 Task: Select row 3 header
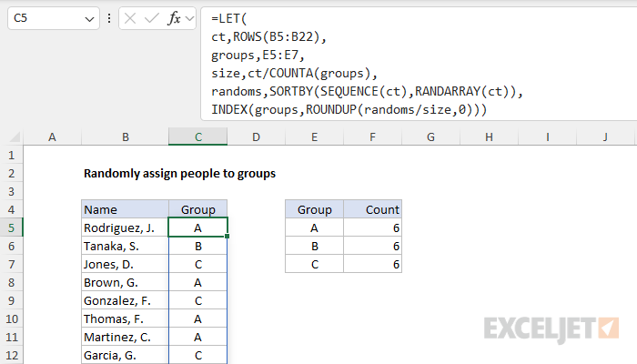(x=11, y=191)
